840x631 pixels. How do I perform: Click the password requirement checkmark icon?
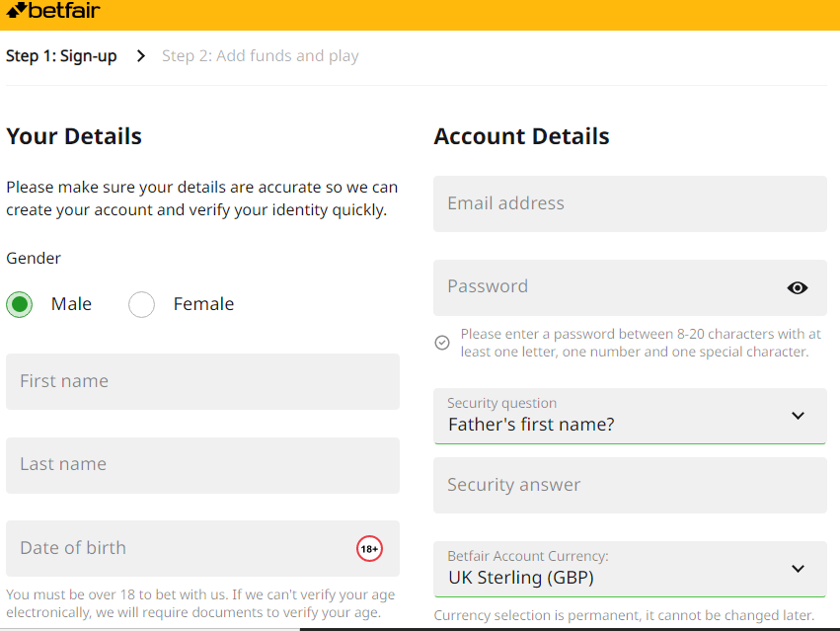click(x=442, y=343)
